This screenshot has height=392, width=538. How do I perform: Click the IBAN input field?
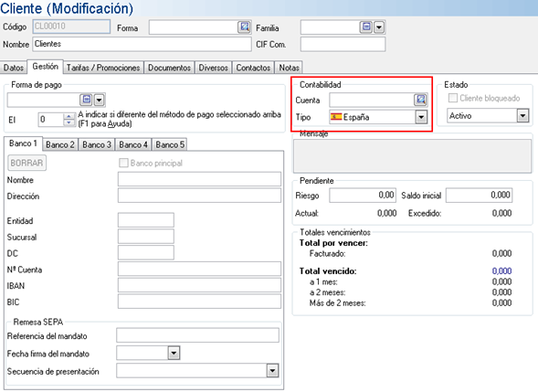(199, 285)
